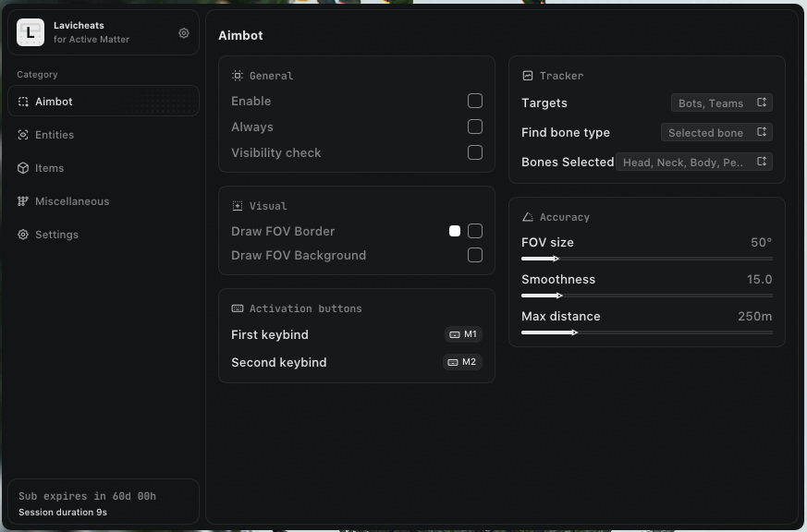Open Settings via the gear icon in sidebar
The width and height of the screenshot is (807, 532).
pos(23,235)
